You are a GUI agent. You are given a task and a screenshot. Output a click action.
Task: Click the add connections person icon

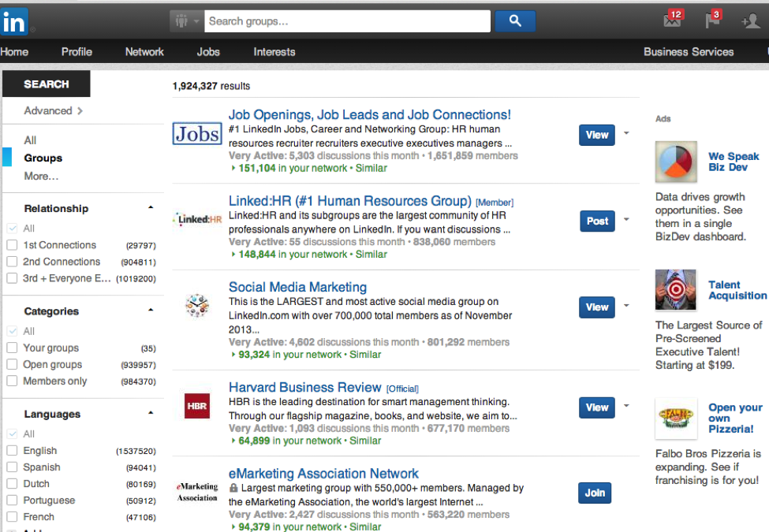coord(751,21)
